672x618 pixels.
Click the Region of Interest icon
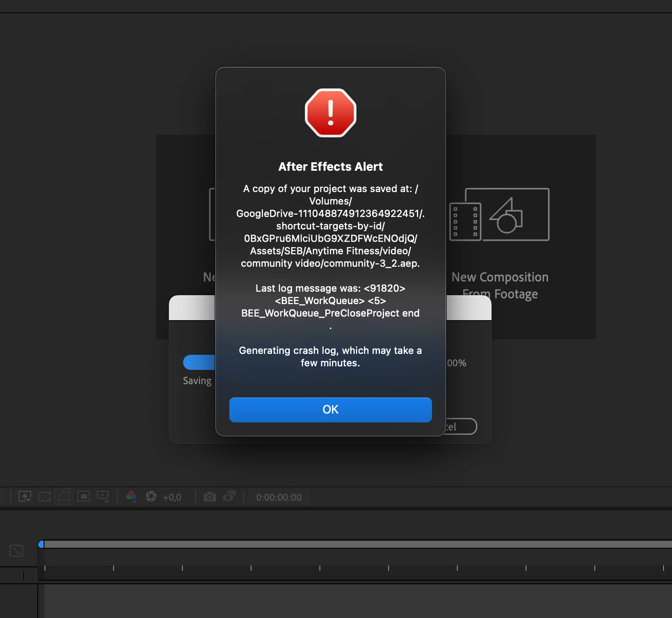tap(84, 497)
